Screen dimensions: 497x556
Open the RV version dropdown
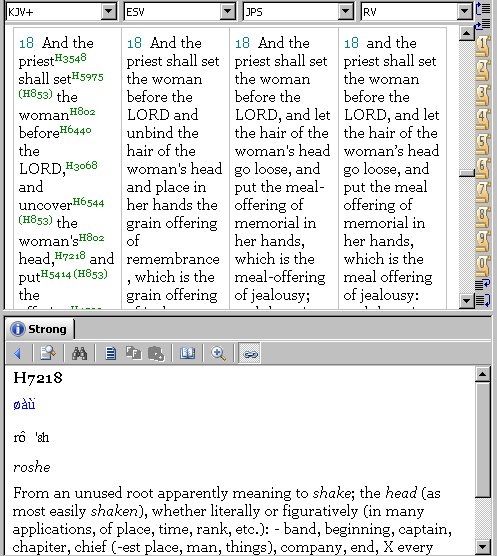click(464, 12)
